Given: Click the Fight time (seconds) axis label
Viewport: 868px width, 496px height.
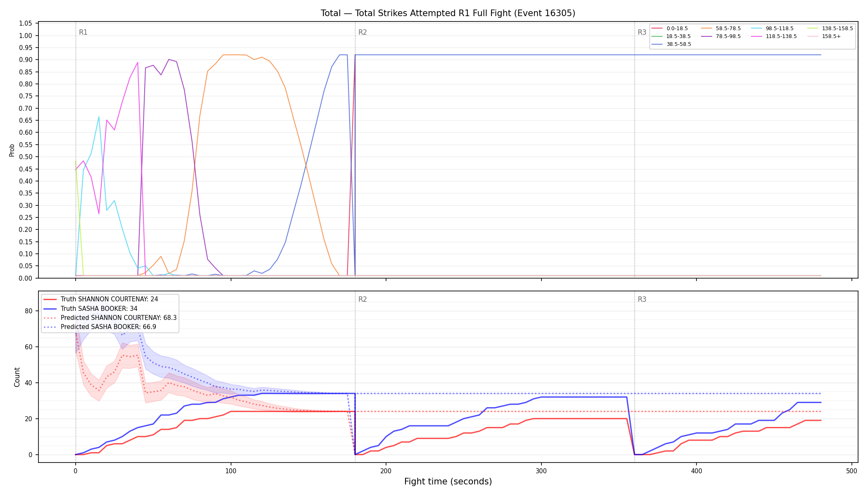Looking at the screenshot, I should pyautogui.click(x=448, y=482).
